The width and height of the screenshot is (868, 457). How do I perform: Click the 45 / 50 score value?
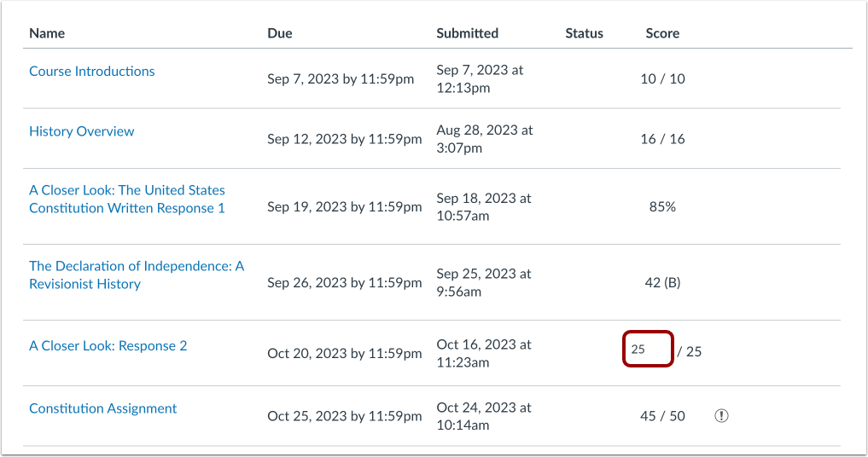click(662, 416)
